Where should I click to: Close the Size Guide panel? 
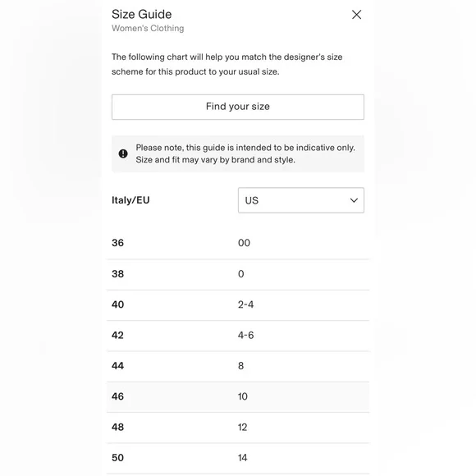pos(356,15)
